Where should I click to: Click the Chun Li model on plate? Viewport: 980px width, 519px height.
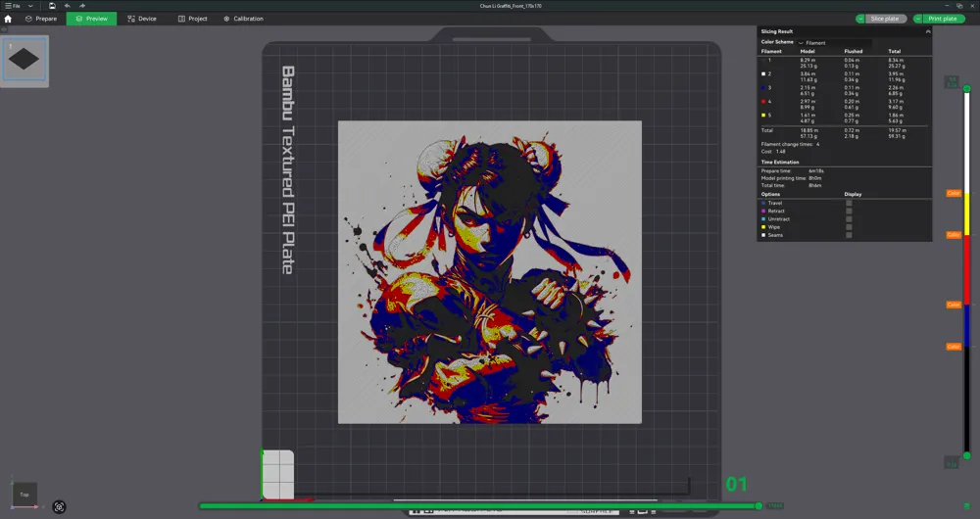point(490,272)
